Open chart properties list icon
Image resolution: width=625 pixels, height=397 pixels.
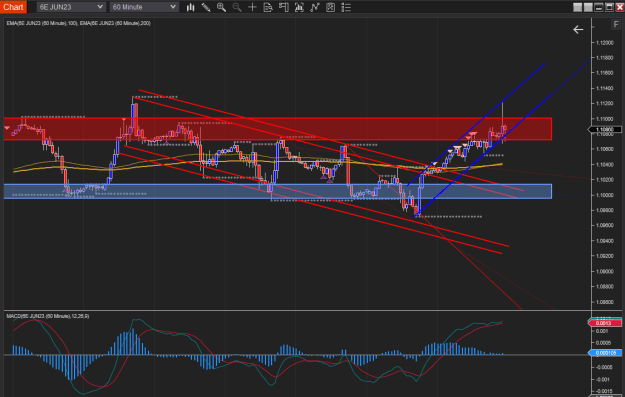[346, 7]
